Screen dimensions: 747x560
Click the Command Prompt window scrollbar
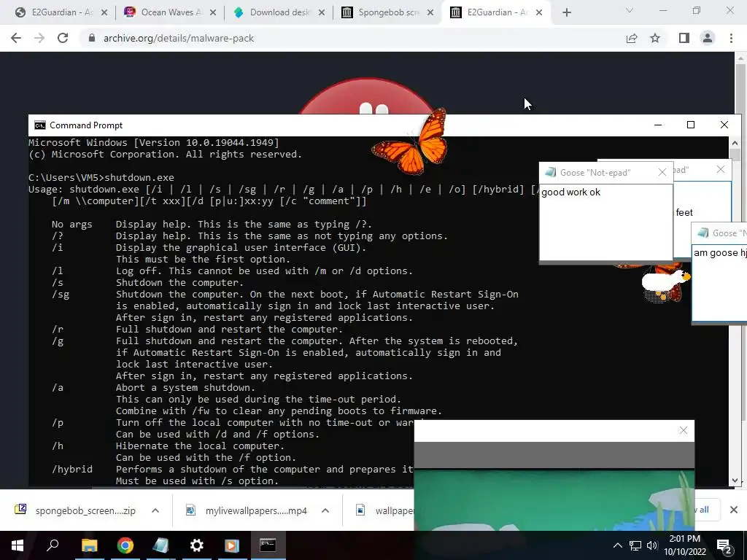(735, 311)
